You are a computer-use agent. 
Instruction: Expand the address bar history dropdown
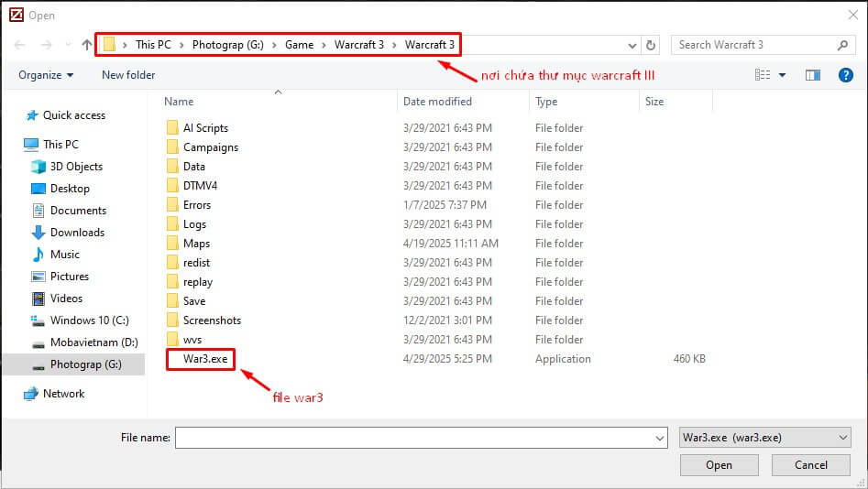632,46
